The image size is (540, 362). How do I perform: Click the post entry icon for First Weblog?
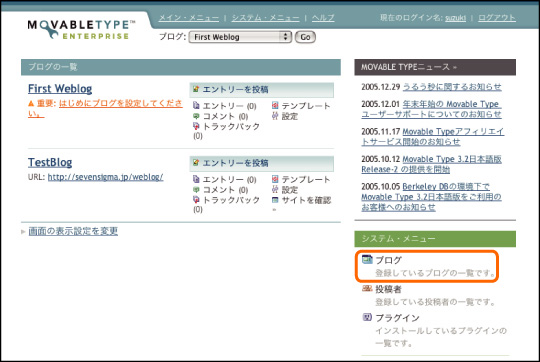coord(196,89)
